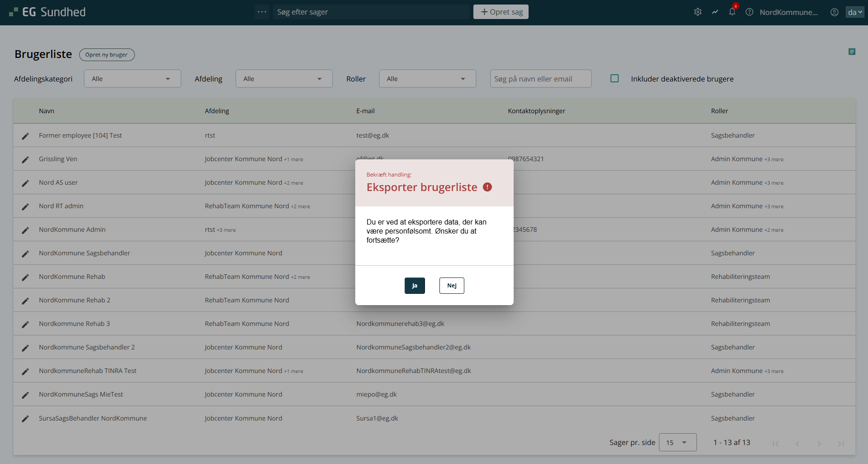Open the Roller filter dropdown

click(428, 79)
